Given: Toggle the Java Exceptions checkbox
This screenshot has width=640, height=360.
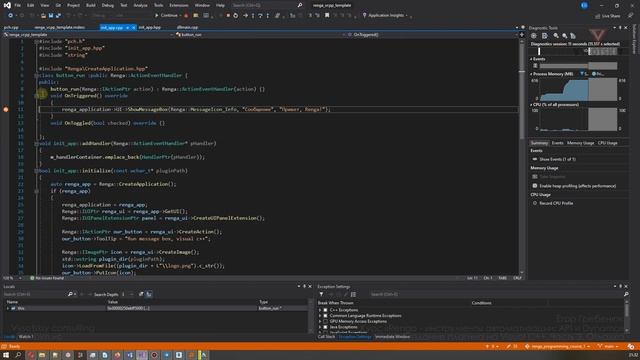Looking at the screenshot, I should (x=325, y=327).
